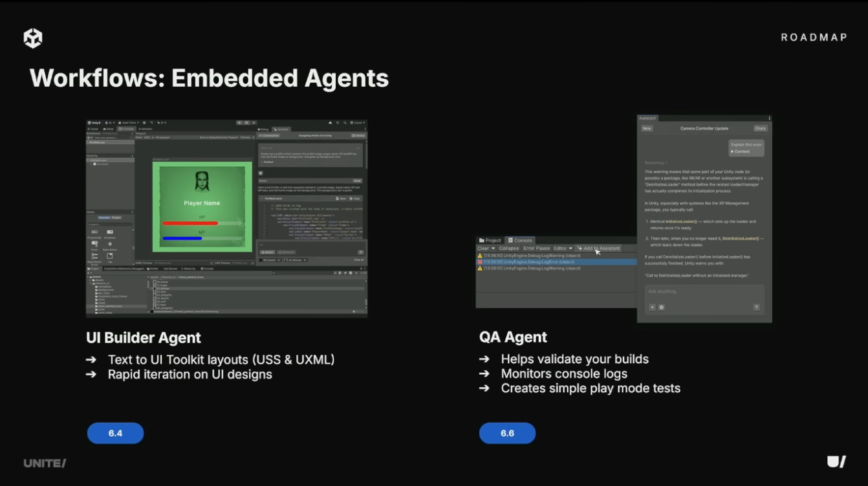This screenshot has height=486, width=868.
Task: Select the UI Builder tab in the Unity editor
Action: (x=127, y=129)
